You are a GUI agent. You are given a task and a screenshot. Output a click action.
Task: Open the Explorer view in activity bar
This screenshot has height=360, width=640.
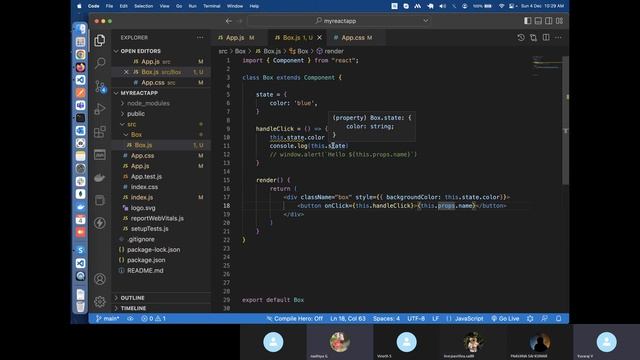point(100,40)
